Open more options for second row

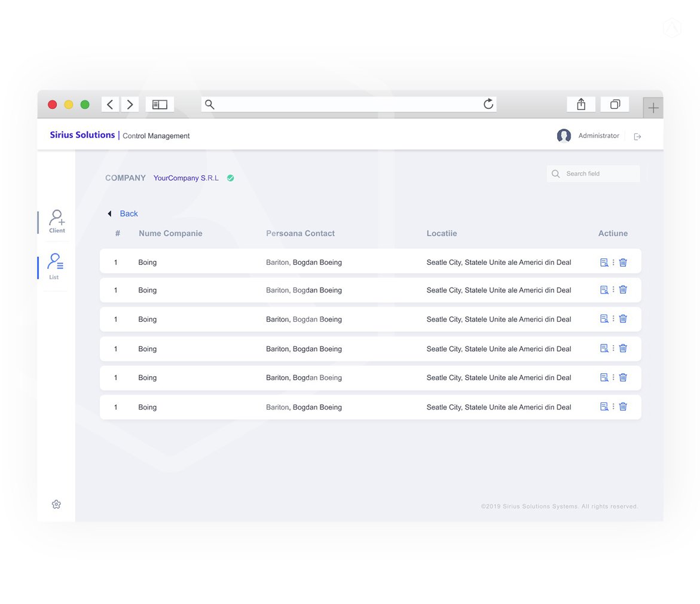[x=613, y=289]
